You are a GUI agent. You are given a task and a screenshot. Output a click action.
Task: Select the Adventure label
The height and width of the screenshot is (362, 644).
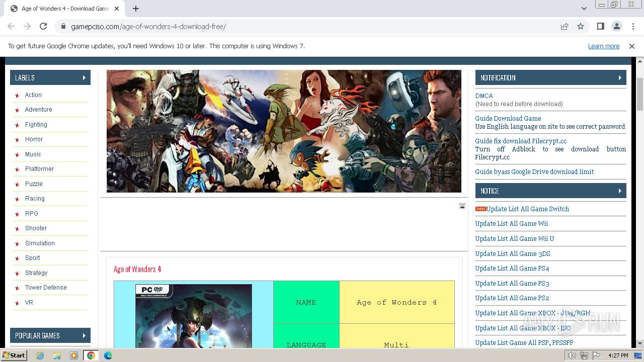(x=39, y=110)
